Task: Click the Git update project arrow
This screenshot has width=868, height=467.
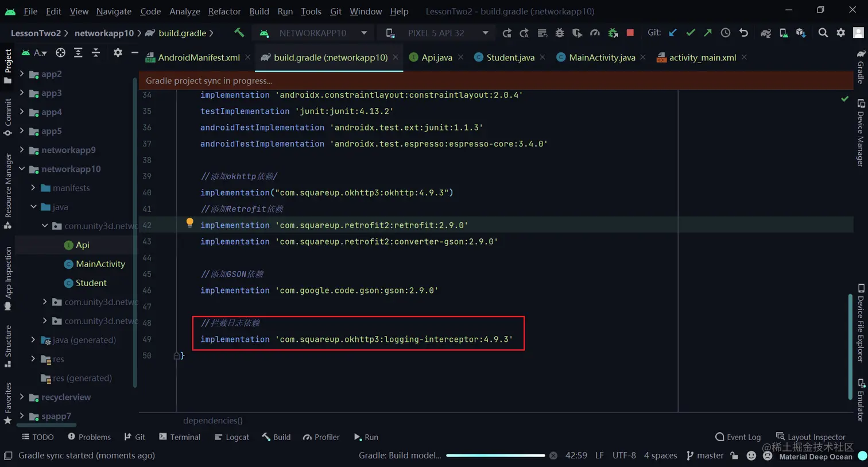Action: [x=673, y=33]
